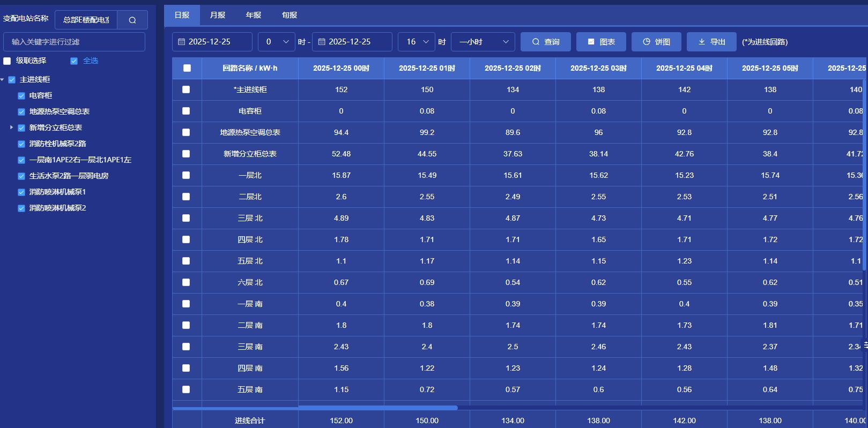This screenshot has width=868, height=428.
Task: Select all rows via the table header checkbox
Action: pyautogui.click(x=187, y=68)
